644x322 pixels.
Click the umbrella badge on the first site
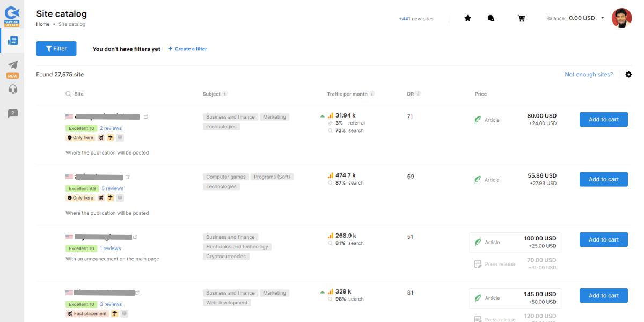(x=109, y=137)
